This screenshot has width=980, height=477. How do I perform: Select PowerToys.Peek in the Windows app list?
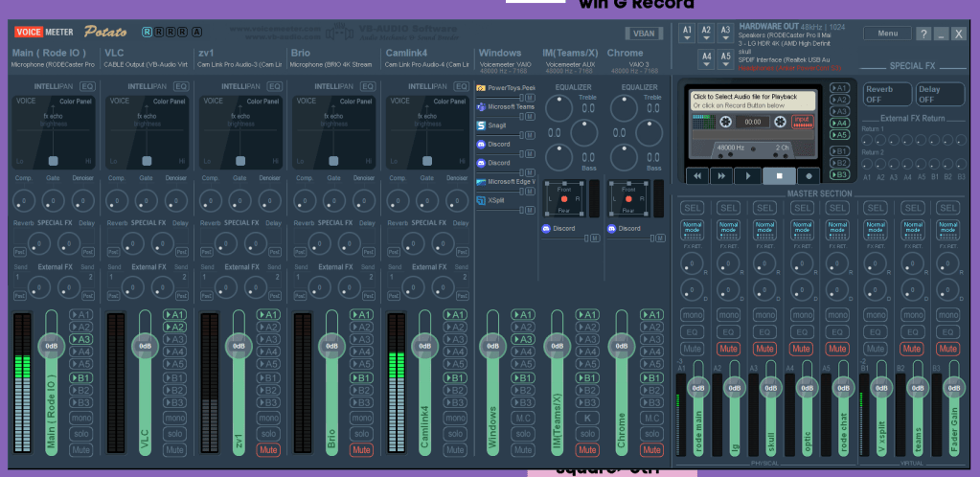click(x=506, y=88)
